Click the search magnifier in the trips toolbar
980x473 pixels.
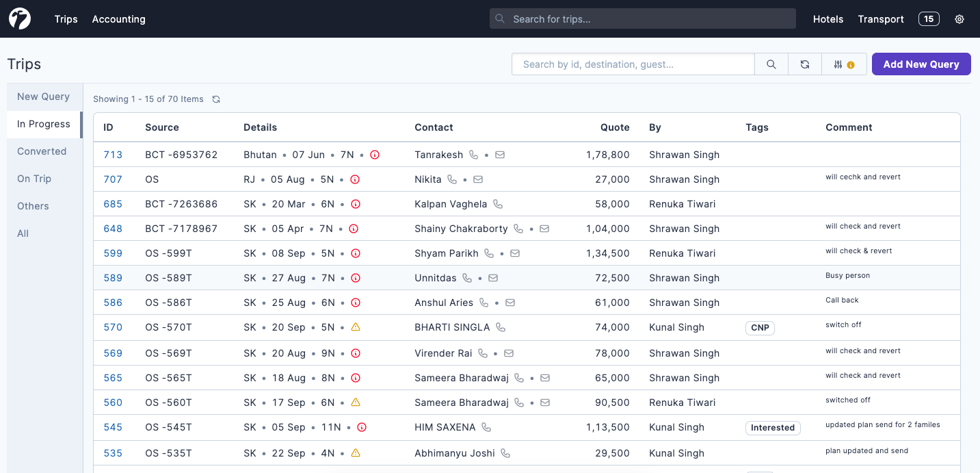(x=771, y=64)
